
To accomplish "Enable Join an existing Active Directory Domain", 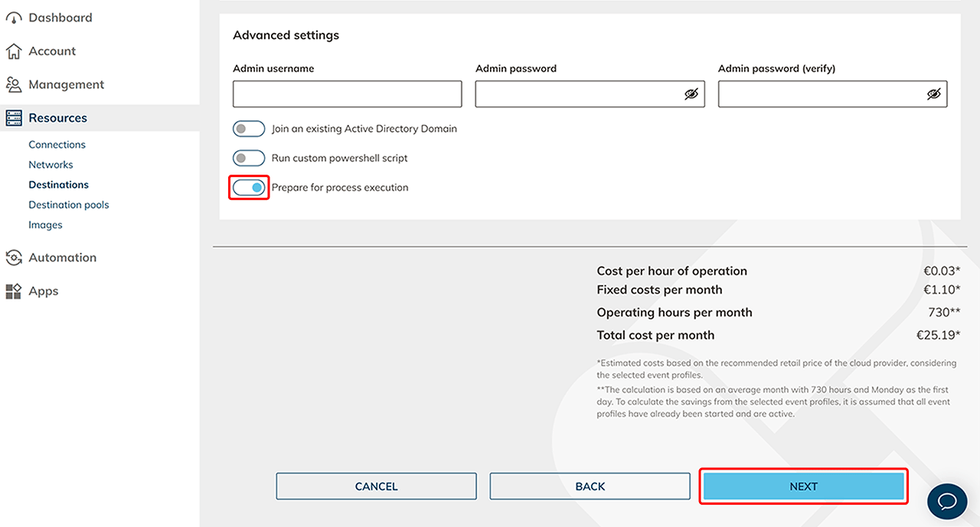I will (x=249, y=129).
